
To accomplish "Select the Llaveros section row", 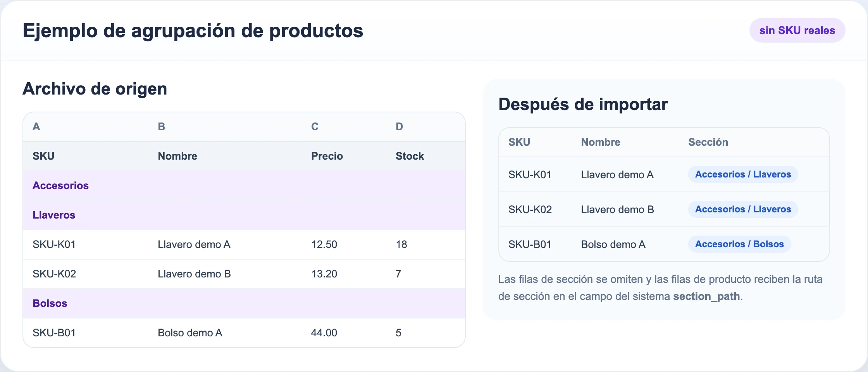I will pos(244,215).
